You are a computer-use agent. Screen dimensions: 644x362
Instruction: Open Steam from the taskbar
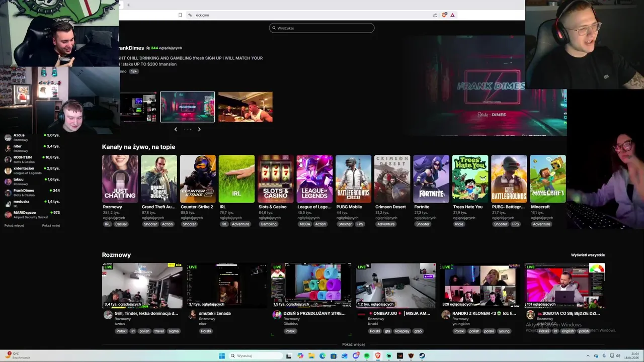tap(422, 356)
